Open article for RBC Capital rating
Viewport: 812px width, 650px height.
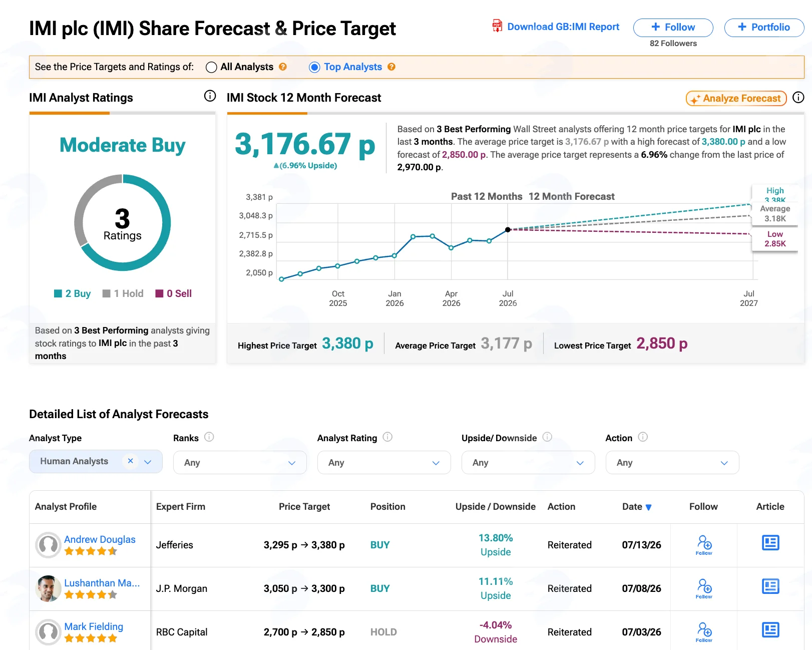click(770, 630)
